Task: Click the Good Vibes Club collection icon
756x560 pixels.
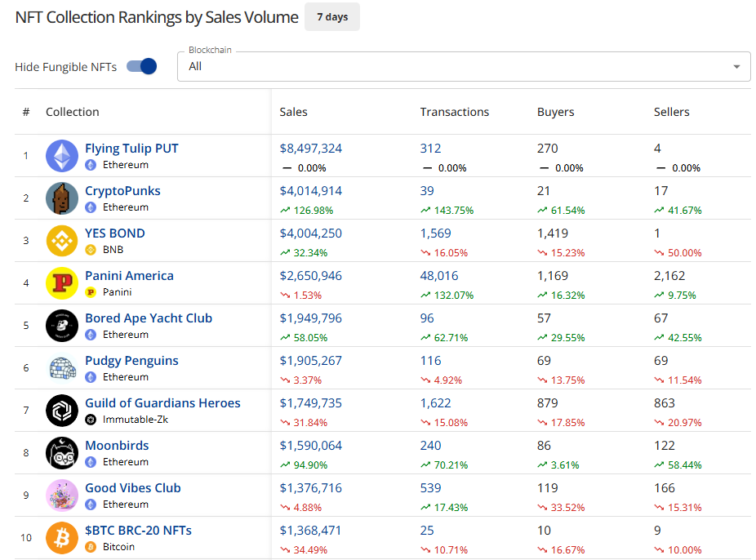Action: pyautogui.click(x=62, y=496)
